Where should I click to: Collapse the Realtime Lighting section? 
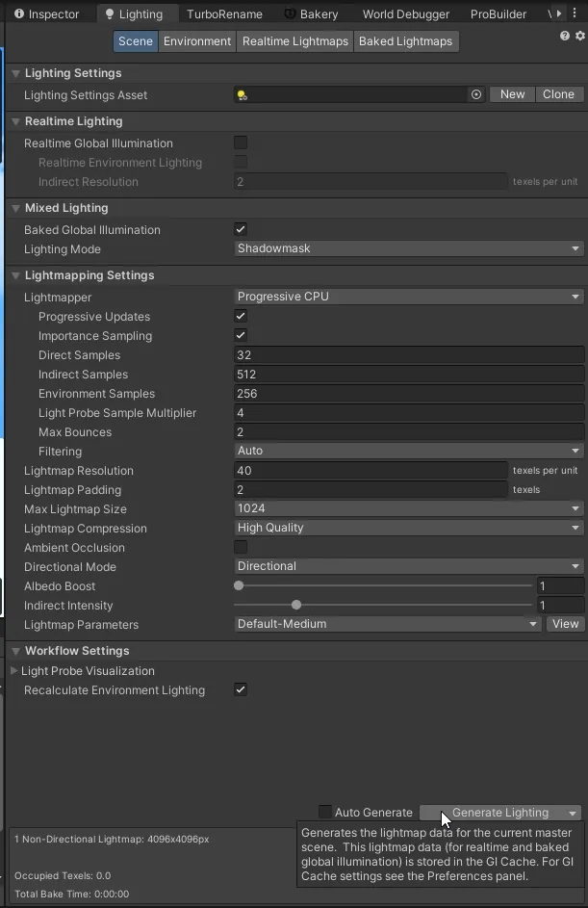coord(15,121)
